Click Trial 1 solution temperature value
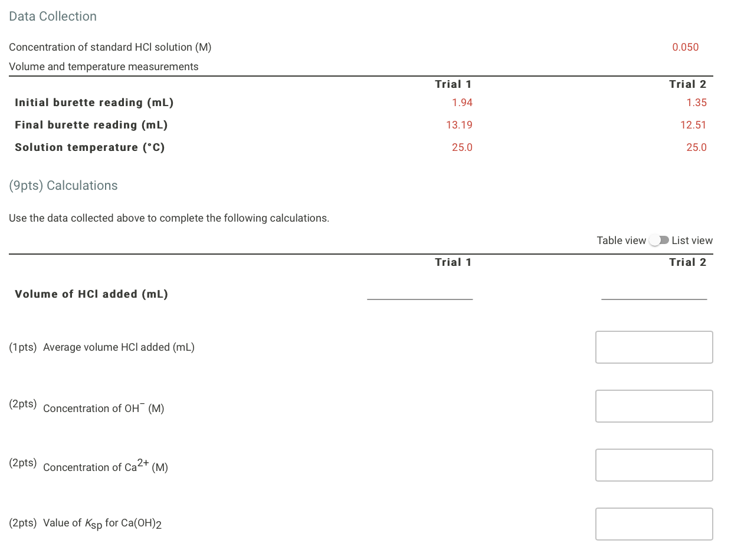Screen dimensions: 754x560 point(462,147)
